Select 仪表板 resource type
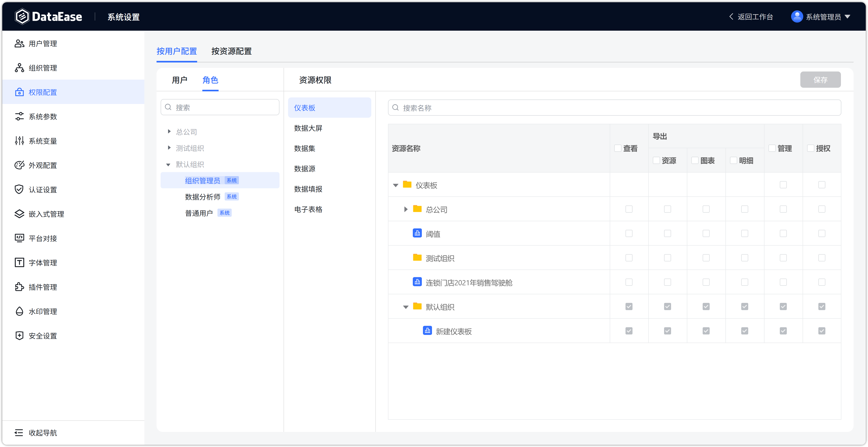The height and width of the screenshot is (447, 868). pos(329,107)
